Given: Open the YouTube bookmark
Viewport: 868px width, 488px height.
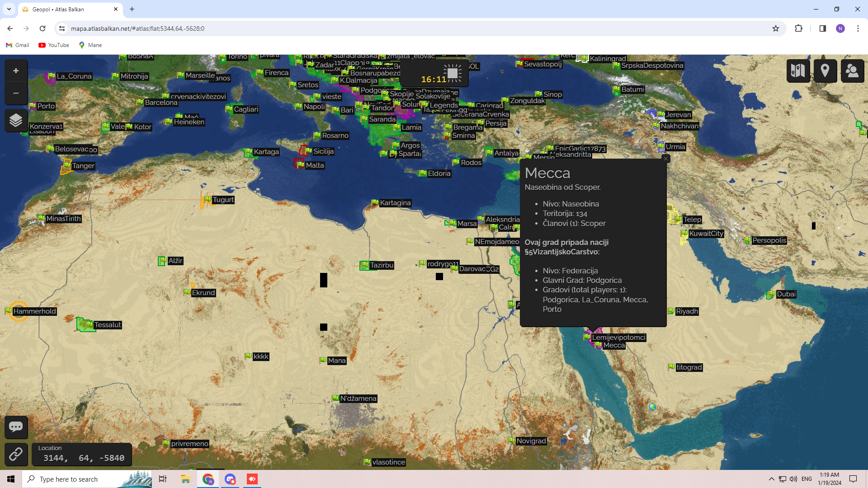Looking at the screenshot, I should (54, 45).
